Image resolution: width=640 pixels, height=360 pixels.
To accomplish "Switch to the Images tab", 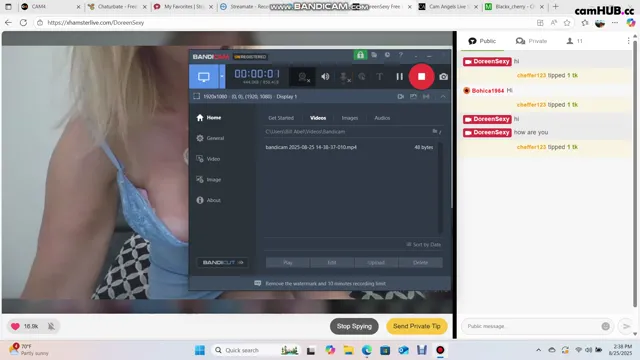I will [x=350, y=118].
